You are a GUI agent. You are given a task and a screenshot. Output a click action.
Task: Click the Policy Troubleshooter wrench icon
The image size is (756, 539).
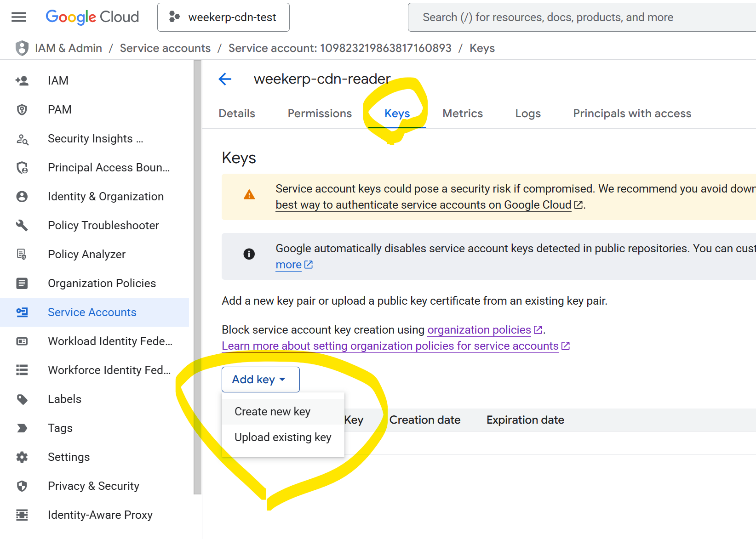22,225
